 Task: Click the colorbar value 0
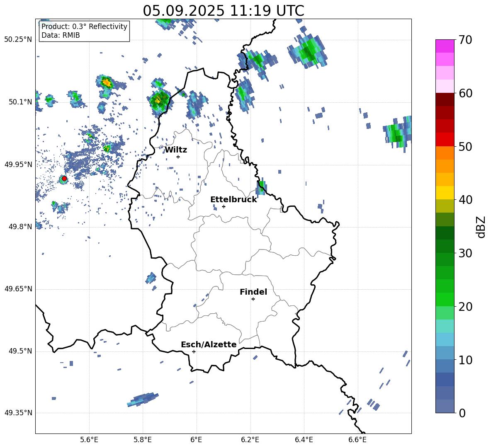462,413
